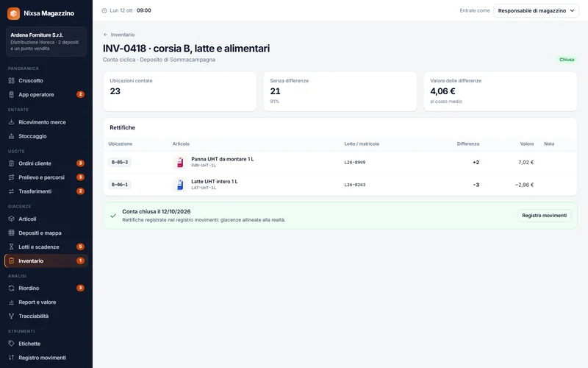Click the Inventario badge showing 1
The height and width of the screenshot is (368, 588).
[x=80, y=261]
